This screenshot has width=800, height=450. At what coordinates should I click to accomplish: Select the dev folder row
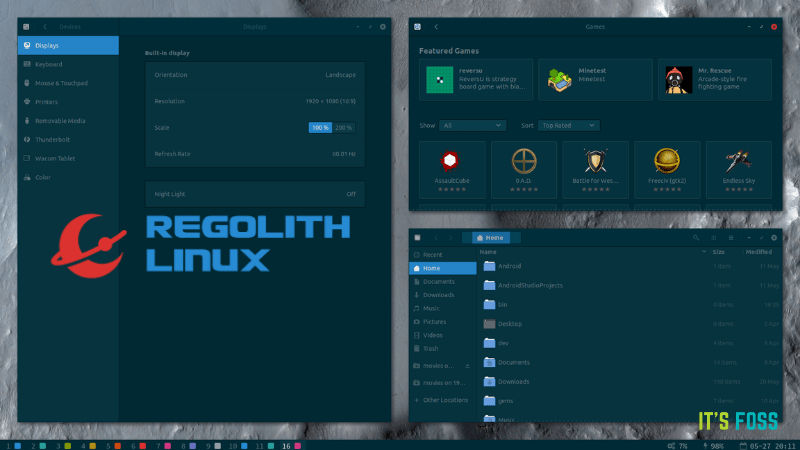coord(630,343)
